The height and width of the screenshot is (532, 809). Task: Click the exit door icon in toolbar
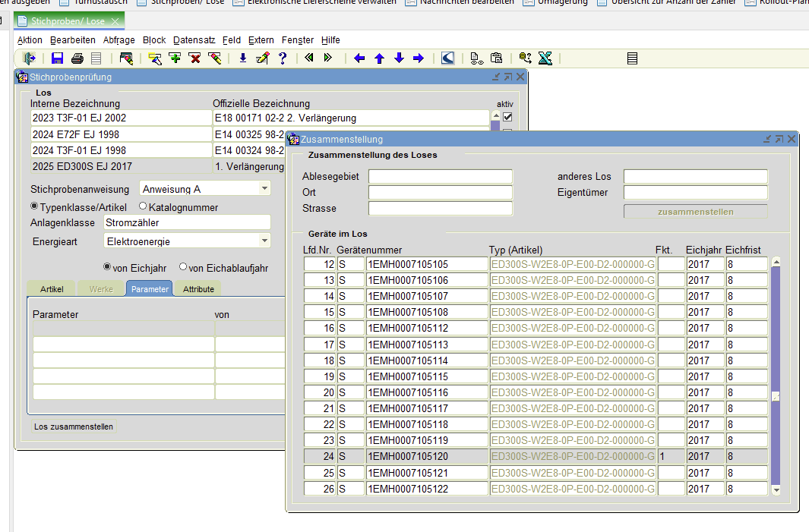coord(30,58)
